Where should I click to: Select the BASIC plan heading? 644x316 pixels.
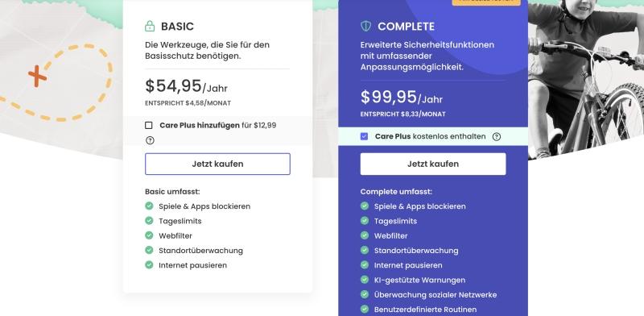(177, 27)
